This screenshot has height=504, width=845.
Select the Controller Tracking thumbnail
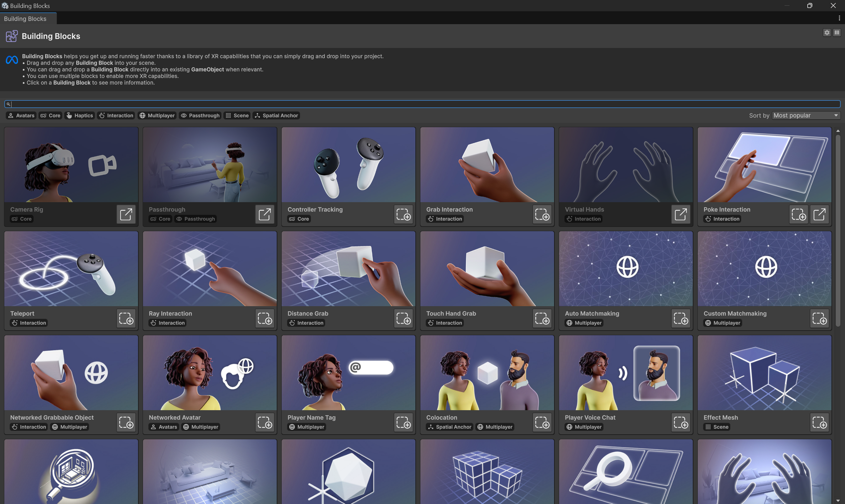click(x=348, y=165)
